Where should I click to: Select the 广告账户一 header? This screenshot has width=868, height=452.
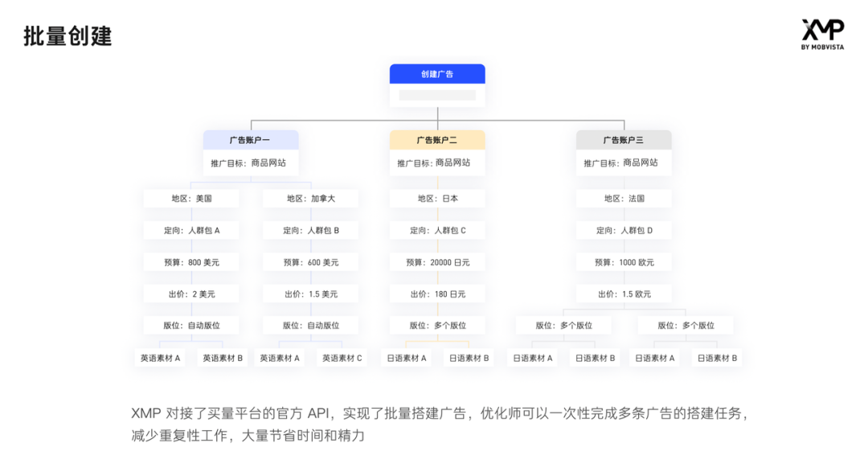[x=251, y=140]
